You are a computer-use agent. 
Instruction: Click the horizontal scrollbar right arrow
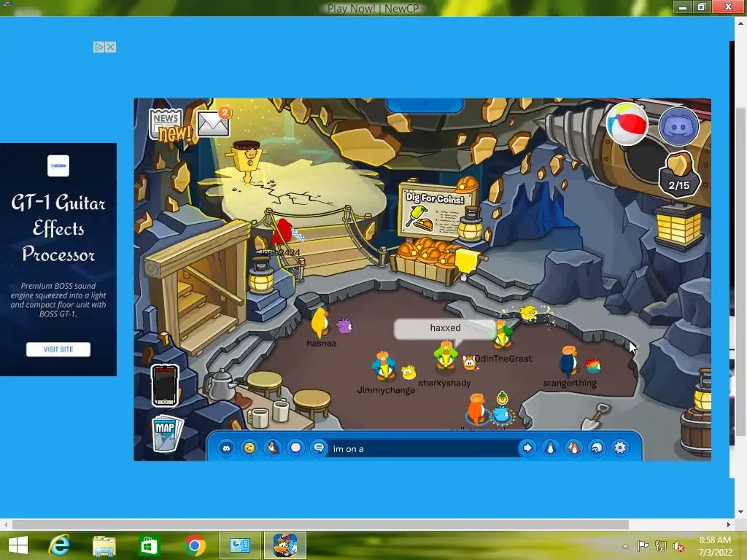pyautogui.click(x=729, y=524)
